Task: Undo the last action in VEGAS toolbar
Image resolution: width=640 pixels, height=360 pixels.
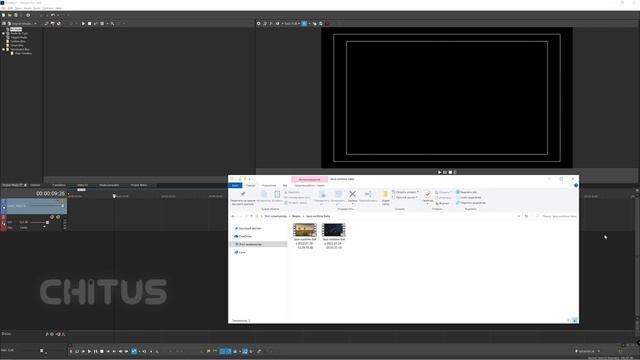Action: [x=52, y=15]
